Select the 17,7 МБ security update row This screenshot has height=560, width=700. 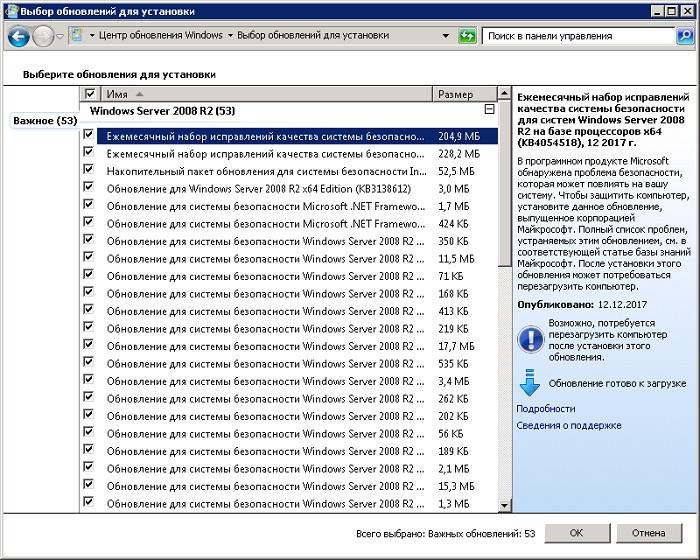(x=297, y=346)
